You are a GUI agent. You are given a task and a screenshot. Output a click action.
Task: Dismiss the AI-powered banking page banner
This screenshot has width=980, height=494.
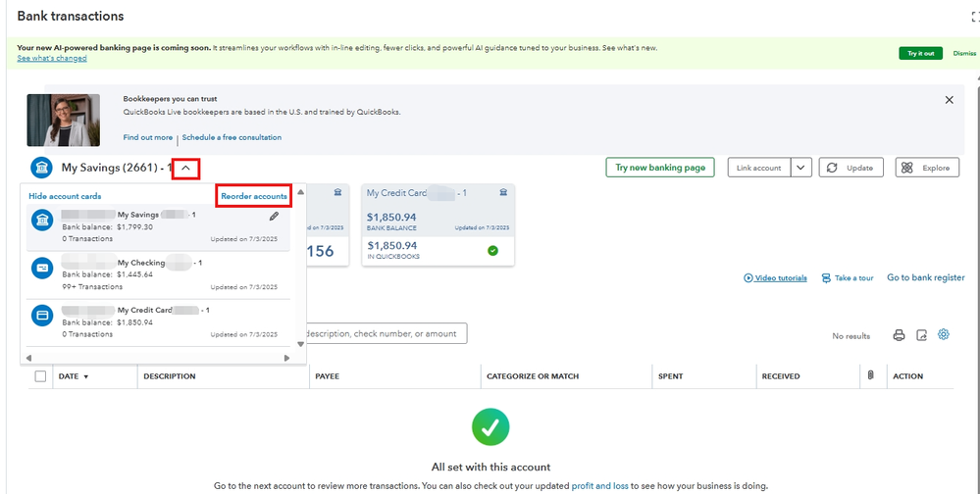[964, 53]
